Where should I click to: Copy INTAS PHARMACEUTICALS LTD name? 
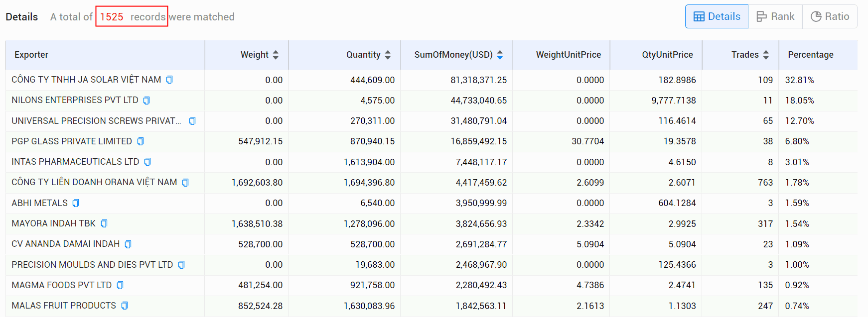[x=147, y=162]
